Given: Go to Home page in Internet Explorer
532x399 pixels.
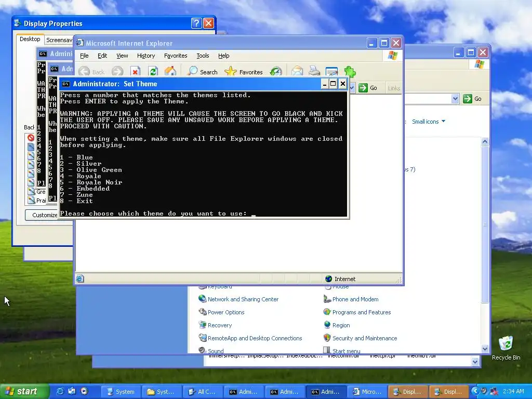Looking at the screenshot, I should (x=170, y=72).
